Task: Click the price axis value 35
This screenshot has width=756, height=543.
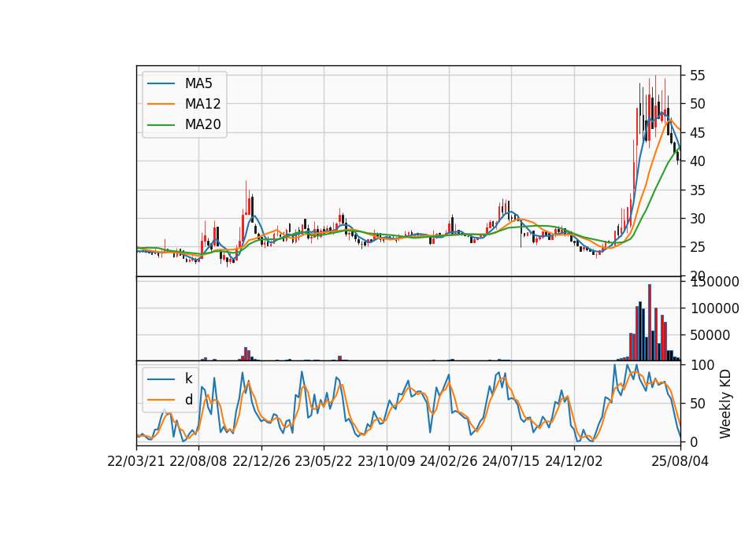Action: tap(698, 190)
